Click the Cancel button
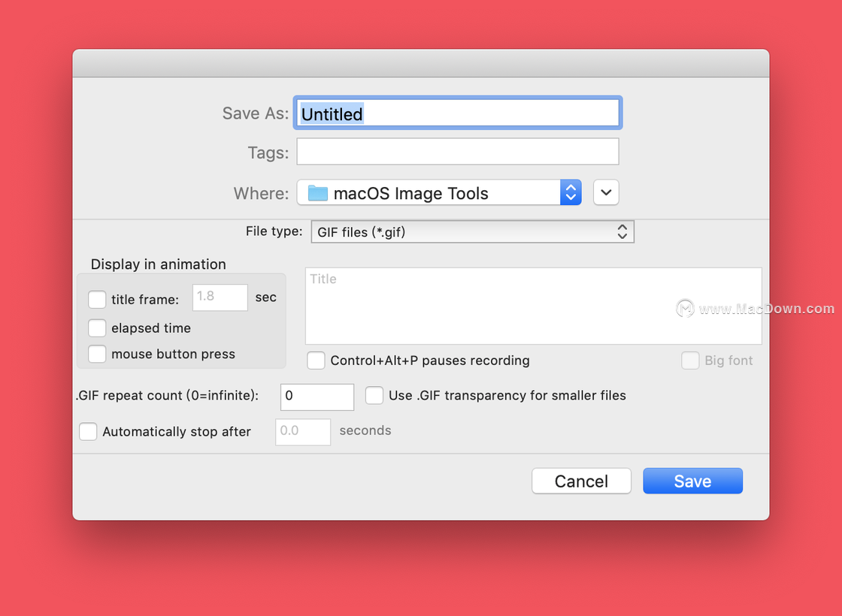 (582, 481)
